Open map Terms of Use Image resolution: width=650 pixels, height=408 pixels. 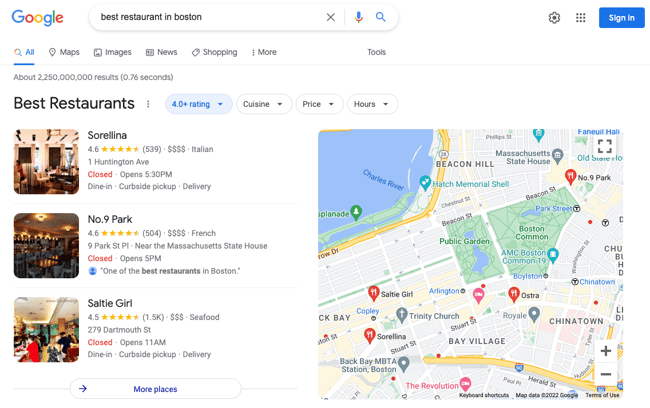[602, 395]
